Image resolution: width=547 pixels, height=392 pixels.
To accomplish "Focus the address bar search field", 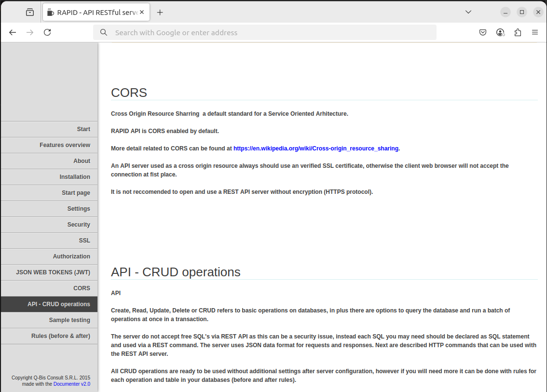I will tap(264, 32).
